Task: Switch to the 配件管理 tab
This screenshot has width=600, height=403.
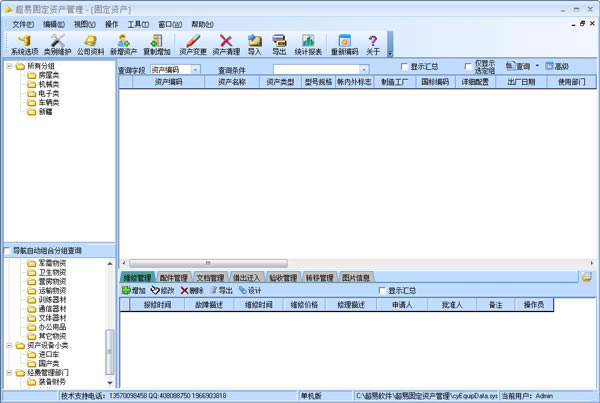Action: pyautogui.click(x=173, y=277)
